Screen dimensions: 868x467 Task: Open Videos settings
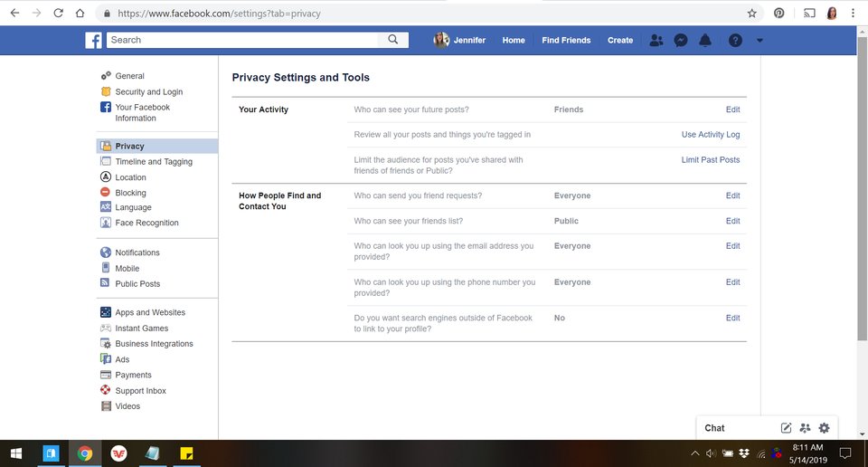click(127, 406)
